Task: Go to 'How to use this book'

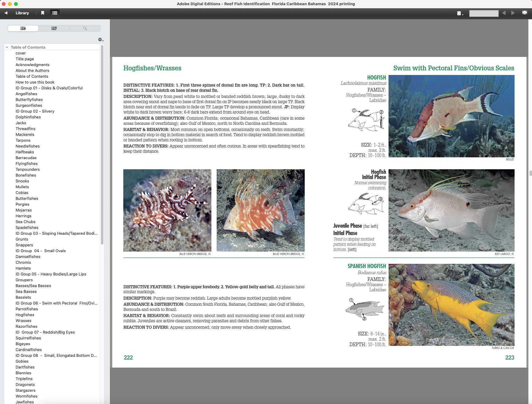Action: click(x=35, y=82)
